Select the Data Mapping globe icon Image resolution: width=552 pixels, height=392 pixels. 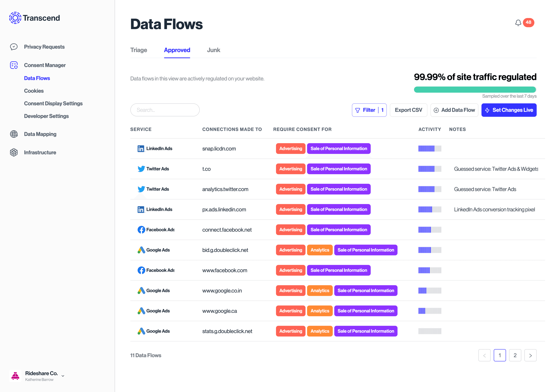pyautogui.click(x=14, y=134)
